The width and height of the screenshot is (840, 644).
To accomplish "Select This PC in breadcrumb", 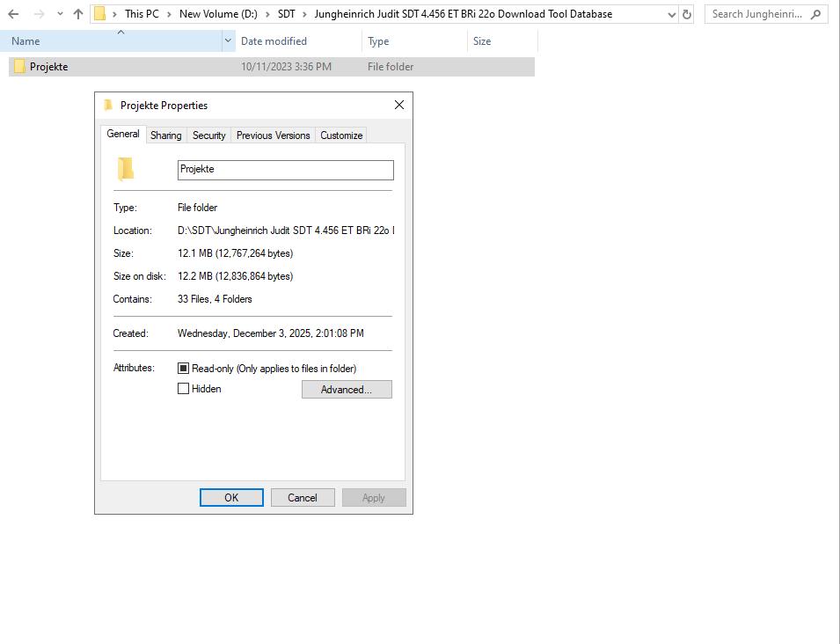I will coord(142,14).
